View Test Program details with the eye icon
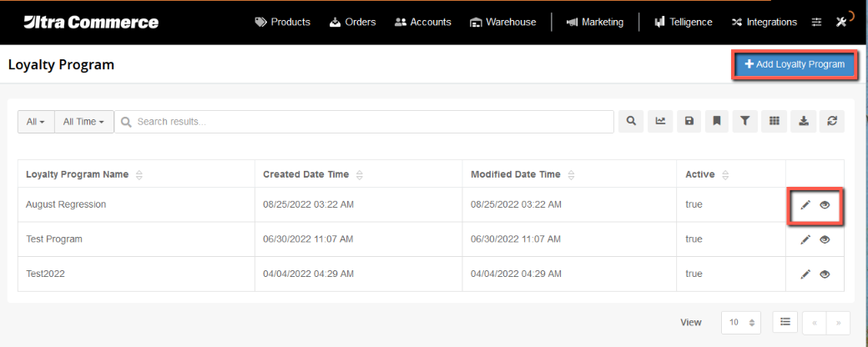Viewport: 868px width, 347px height. 825,239
